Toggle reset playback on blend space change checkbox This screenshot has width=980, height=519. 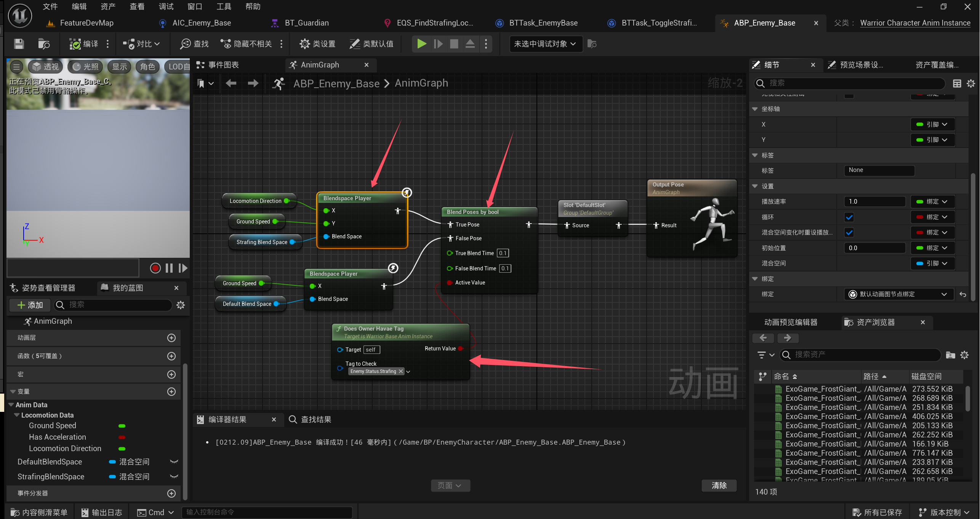[849, 233]
